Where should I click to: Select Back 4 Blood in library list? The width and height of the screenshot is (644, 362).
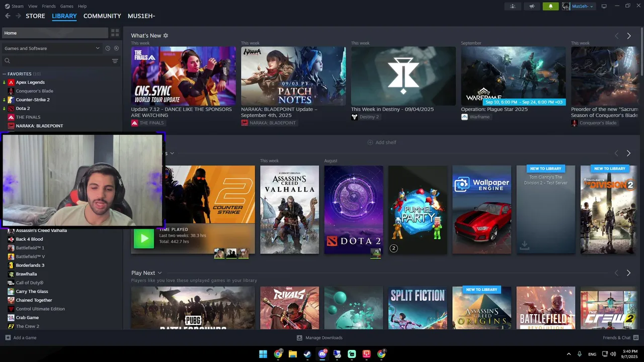pyautogui.click(x=29, y=239)
